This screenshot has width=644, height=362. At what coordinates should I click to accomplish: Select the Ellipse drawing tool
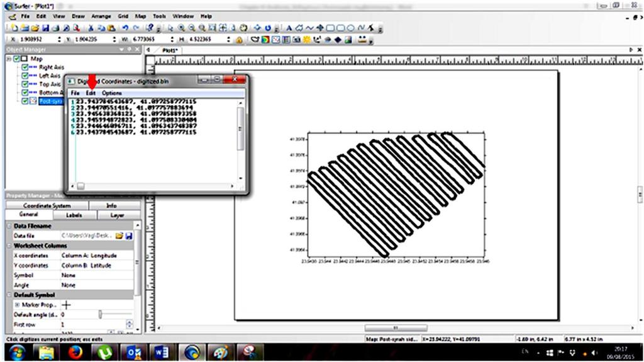350,28
